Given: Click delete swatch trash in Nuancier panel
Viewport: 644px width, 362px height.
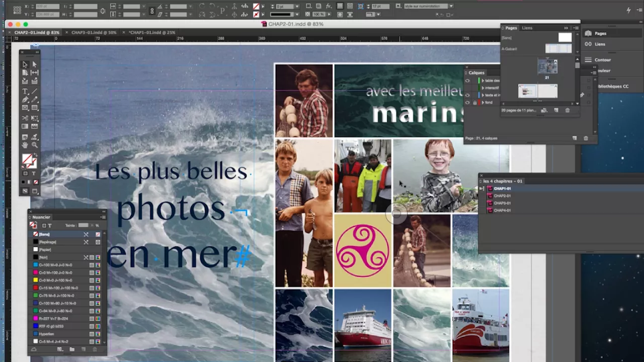Looking at the screenshot, I should [x=94, y=349].
